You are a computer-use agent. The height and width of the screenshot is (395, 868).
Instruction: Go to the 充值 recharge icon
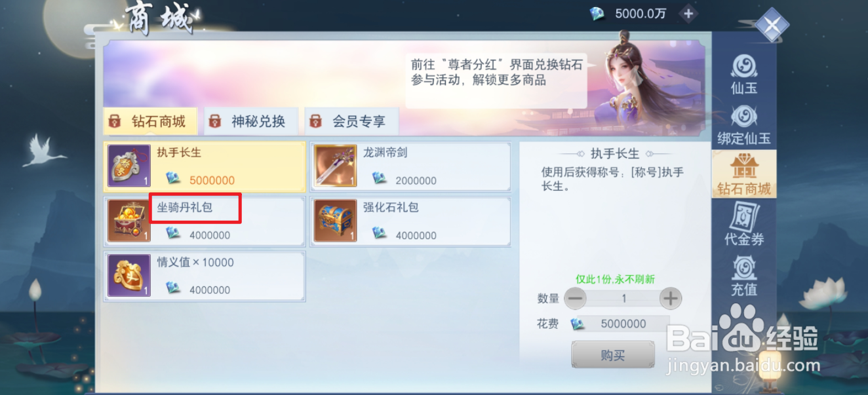click(744, 275)
